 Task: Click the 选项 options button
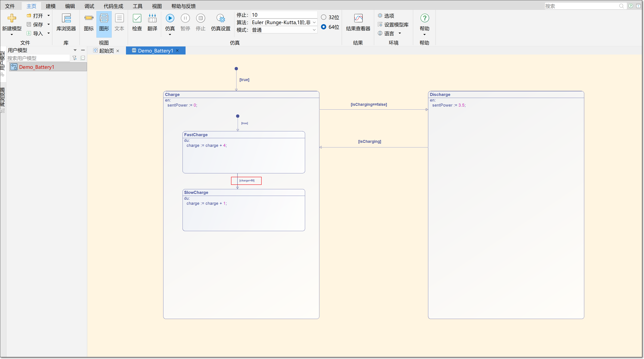click(x=386, y=16)
